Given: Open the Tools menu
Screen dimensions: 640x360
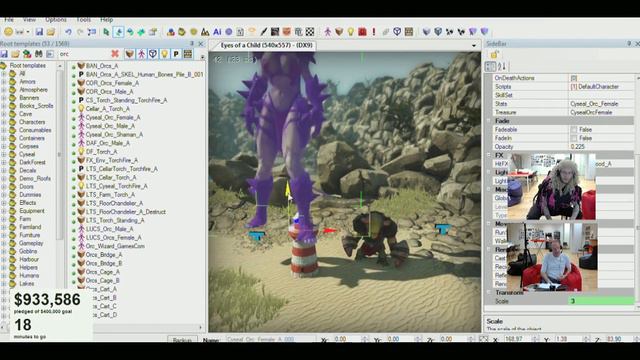Looking at the screenshot, I should click(83, 20).
